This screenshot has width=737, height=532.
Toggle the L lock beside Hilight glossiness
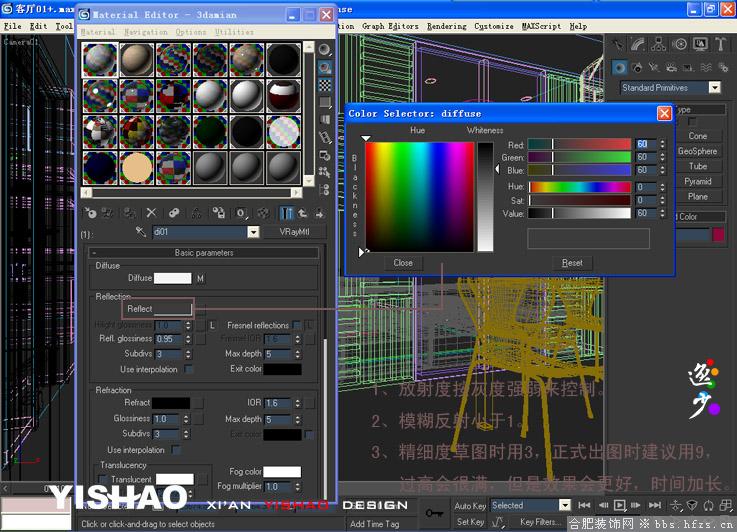tap(212, 325)
